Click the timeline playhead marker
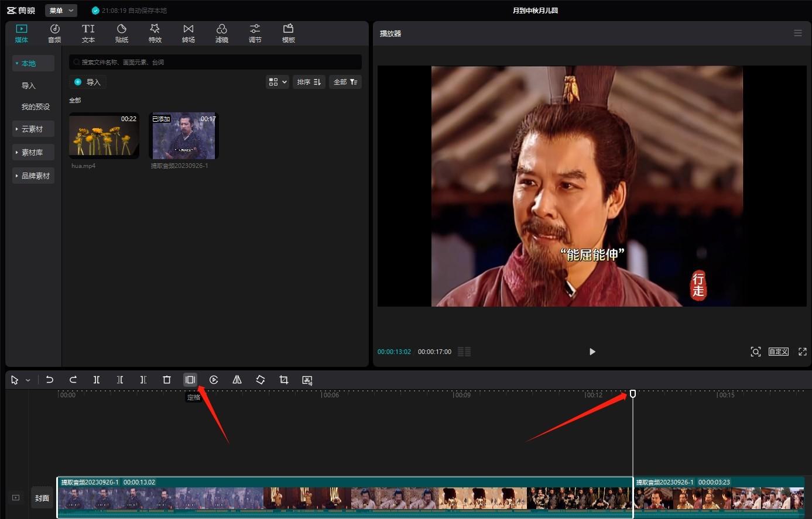The width and height of the screenshot is (812, 519). click(633, 394)
